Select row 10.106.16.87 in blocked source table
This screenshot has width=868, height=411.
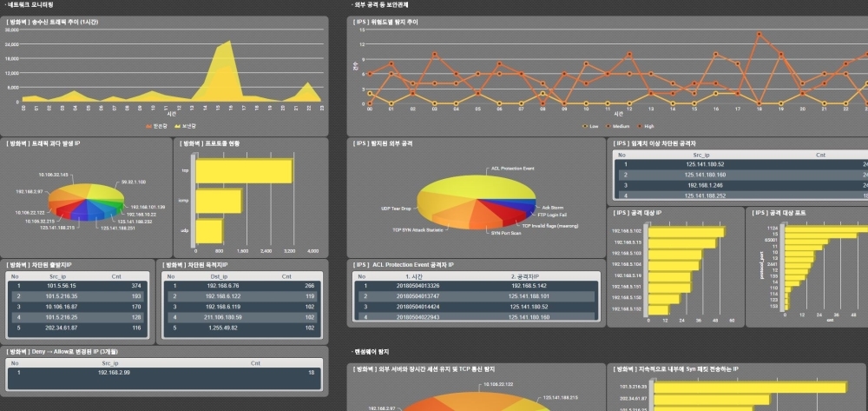coord(77,307)
